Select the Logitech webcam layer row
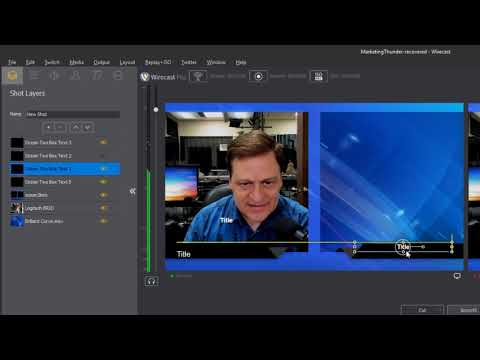Screen dimensions: 480x360 pyautogui.click(x=64, y=208)
